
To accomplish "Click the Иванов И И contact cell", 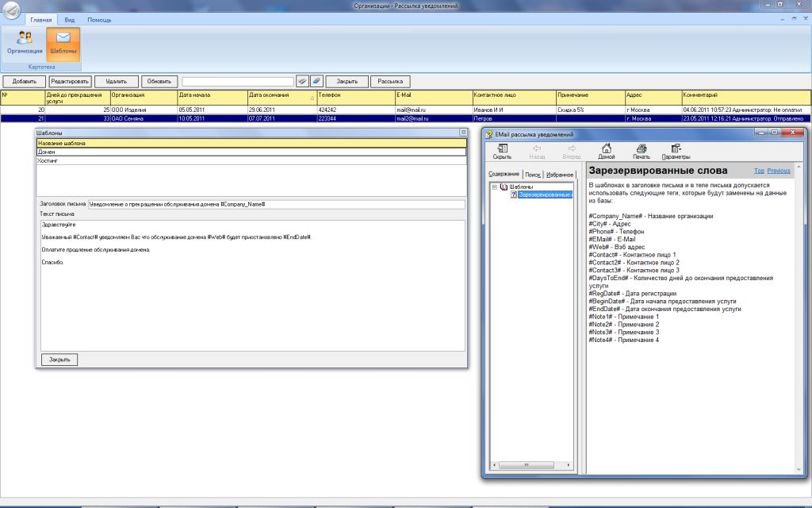I will coord(514,110).
